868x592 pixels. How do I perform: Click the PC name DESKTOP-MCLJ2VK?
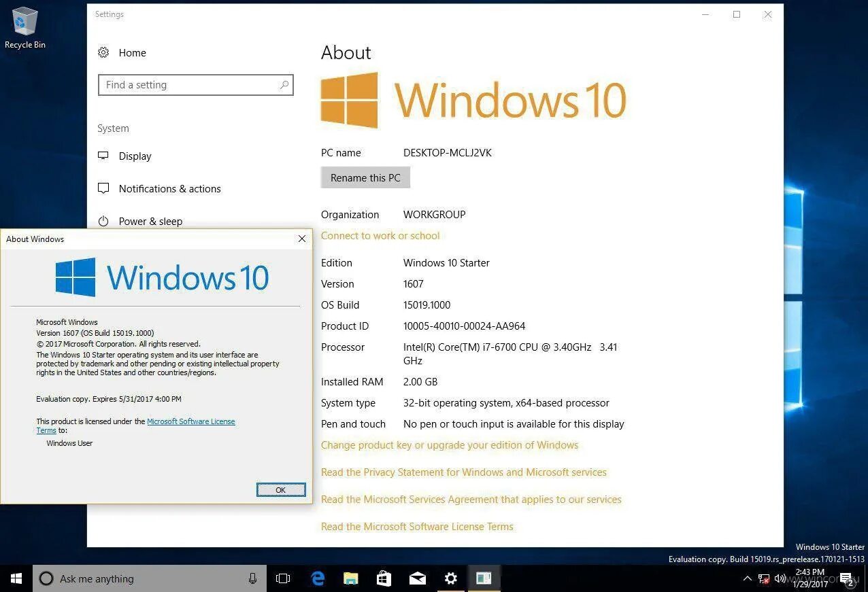(447, 152)
